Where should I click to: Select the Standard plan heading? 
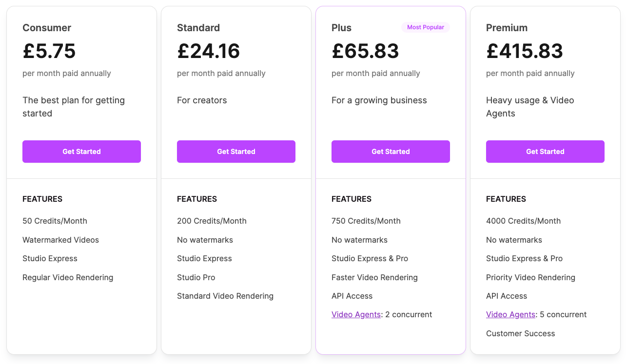(x=198, y=28)
